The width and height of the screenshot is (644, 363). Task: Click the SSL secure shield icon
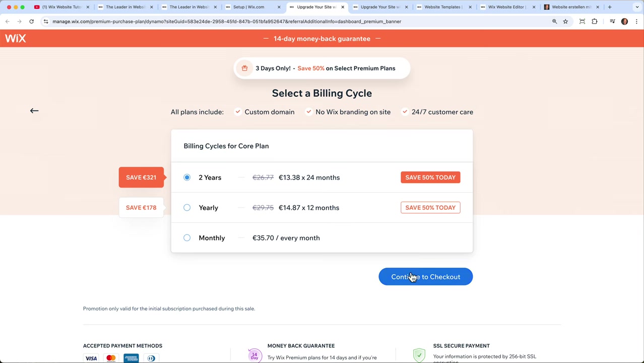[x=419, y=355]
